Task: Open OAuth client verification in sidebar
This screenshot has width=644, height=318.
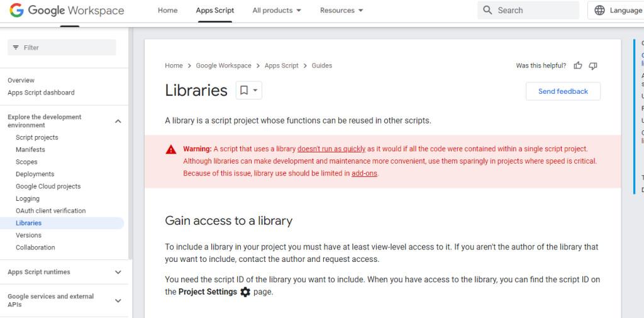Action: 50,210
